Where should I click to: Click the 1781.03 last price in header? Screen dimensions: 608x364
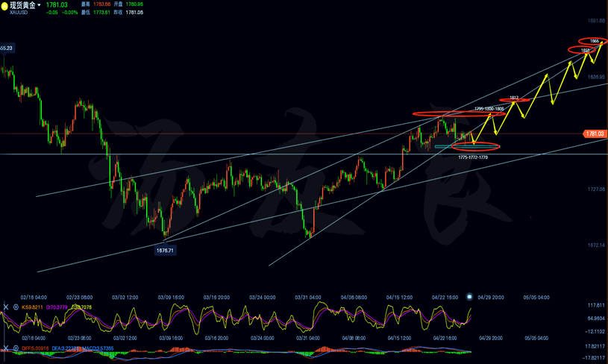tap(57, 5)
